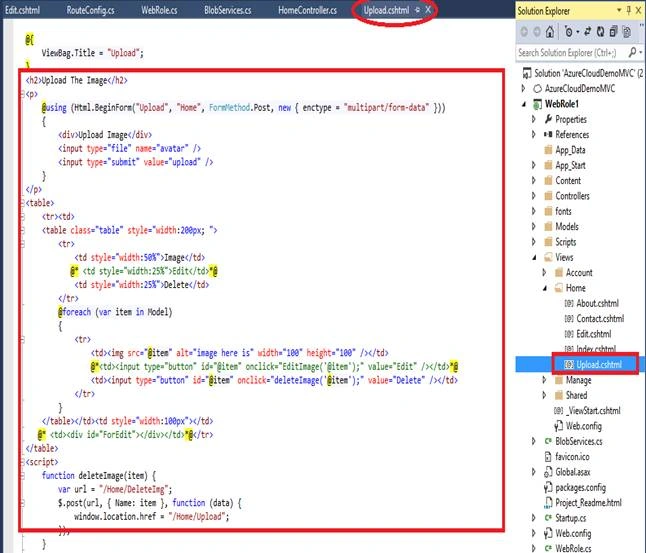Toggle the Solution Explorer auto-hide pin
Screen dimensions: 646x553
(629, 10)
